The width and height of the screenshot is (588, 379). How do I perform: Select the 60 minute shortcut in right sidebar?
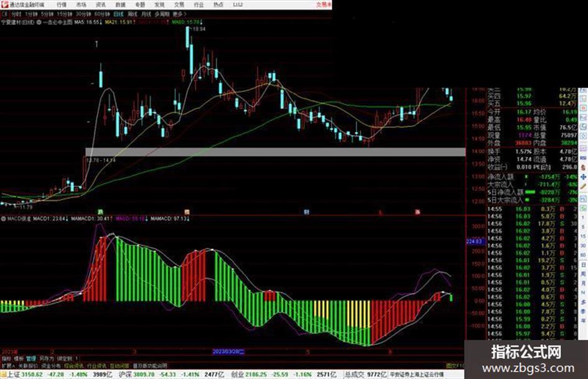click(583, 255)
